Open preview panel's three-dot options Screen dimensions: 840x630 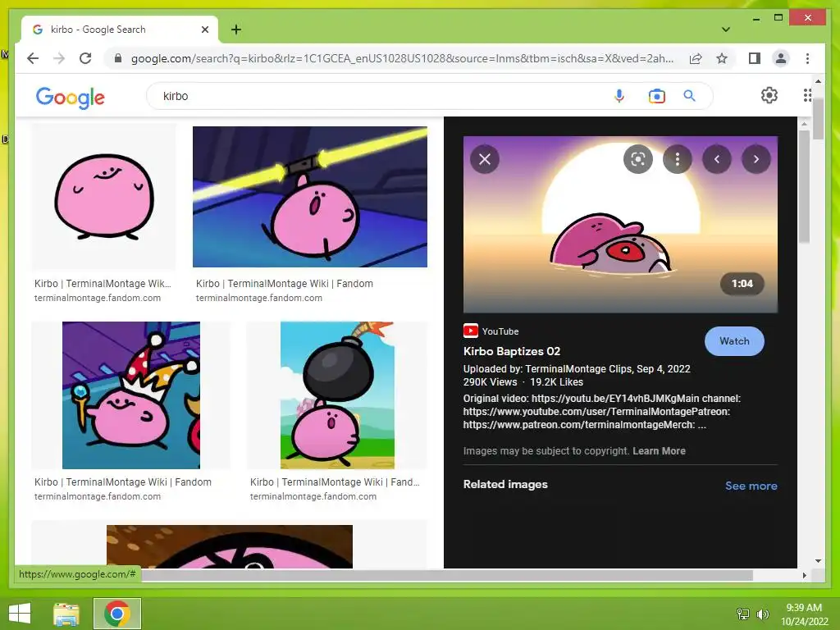[677, 159]
